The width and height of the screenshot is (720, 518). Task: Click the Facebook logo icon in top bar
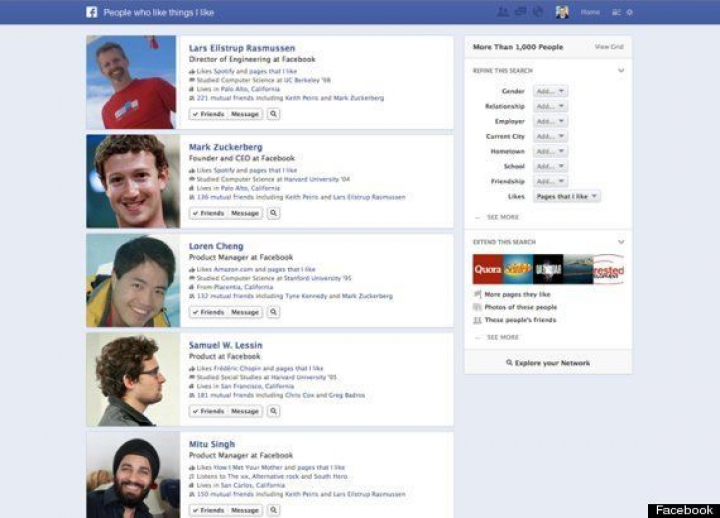[x=92, y=12]
